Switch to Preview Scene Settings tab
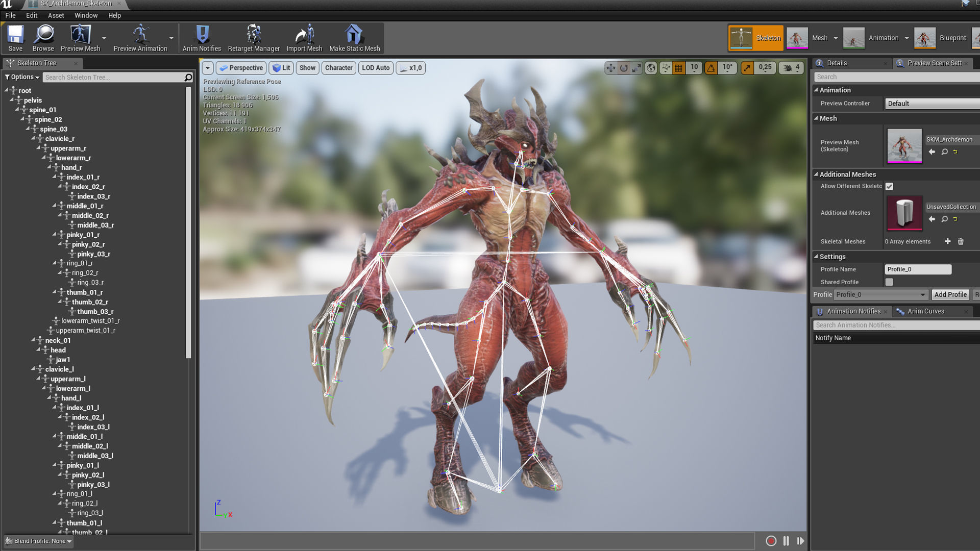 tap(934, 63)
